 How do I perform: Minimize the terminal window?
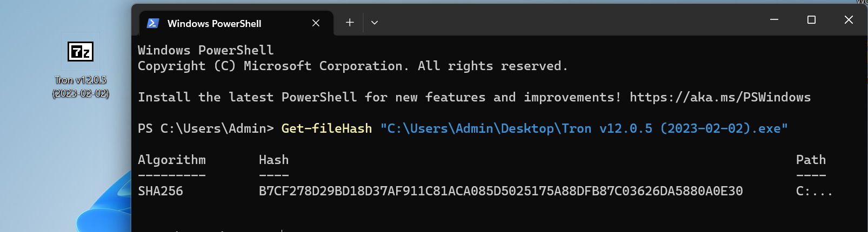click(x=774, y=20)
